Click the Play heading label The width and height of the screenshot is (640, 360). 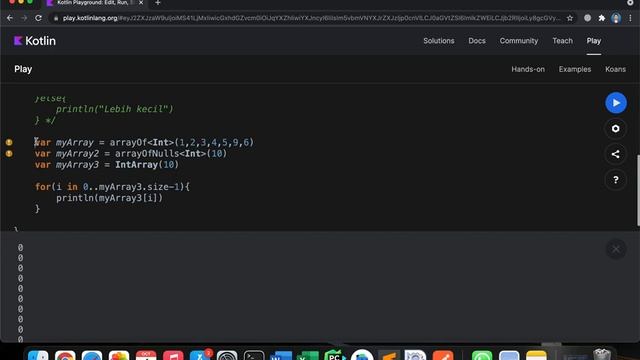tap(23, 69)
